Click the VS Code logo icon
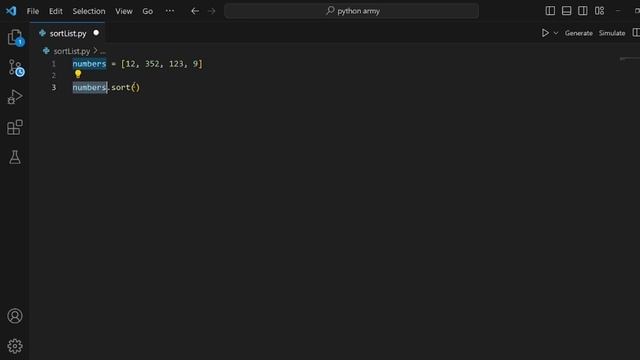Image resolution: width=640 pixels, height=360 pixels. pyautogui.click(x=11, y=11)
